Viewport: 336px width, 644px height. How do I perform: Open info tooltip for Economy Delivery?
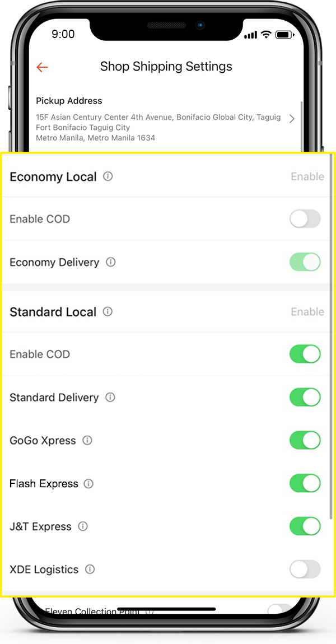110,262
